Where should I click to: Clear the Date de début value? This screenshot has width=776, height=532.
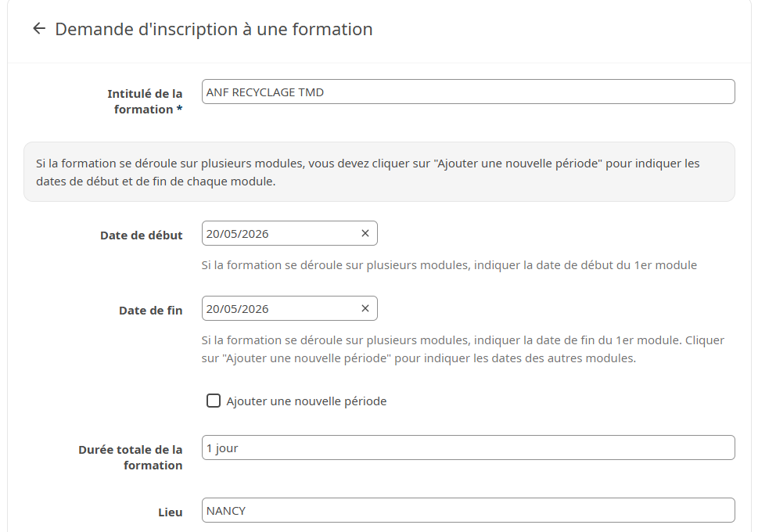point(365,233)
